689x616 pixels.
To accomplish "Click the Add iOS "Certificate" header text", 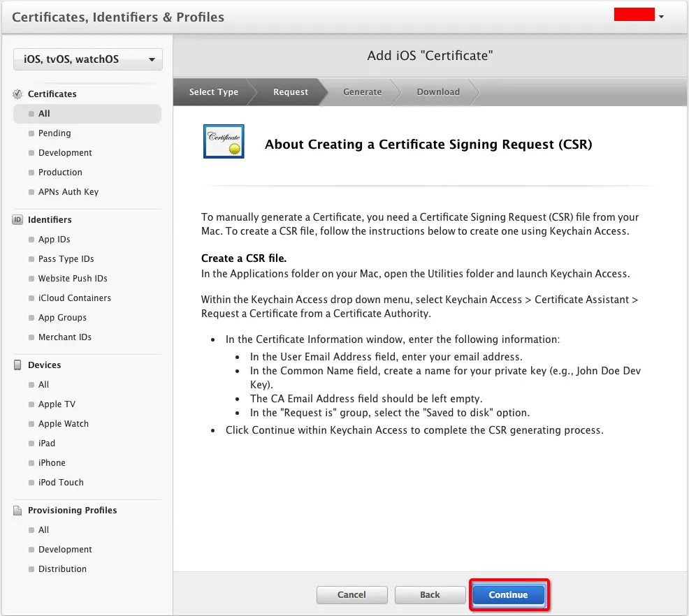I will coord(430,56).
